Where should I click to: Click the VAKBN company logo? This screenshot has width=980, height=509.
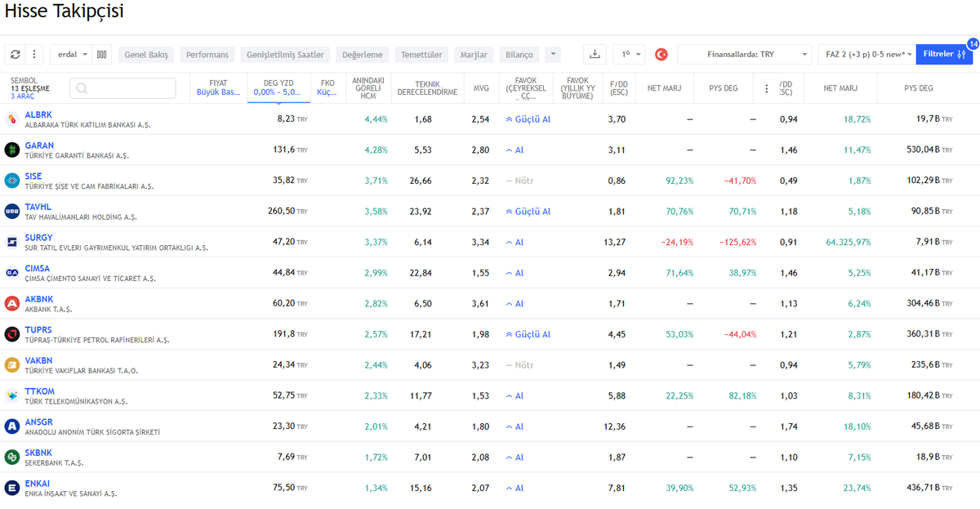[12, 365]
